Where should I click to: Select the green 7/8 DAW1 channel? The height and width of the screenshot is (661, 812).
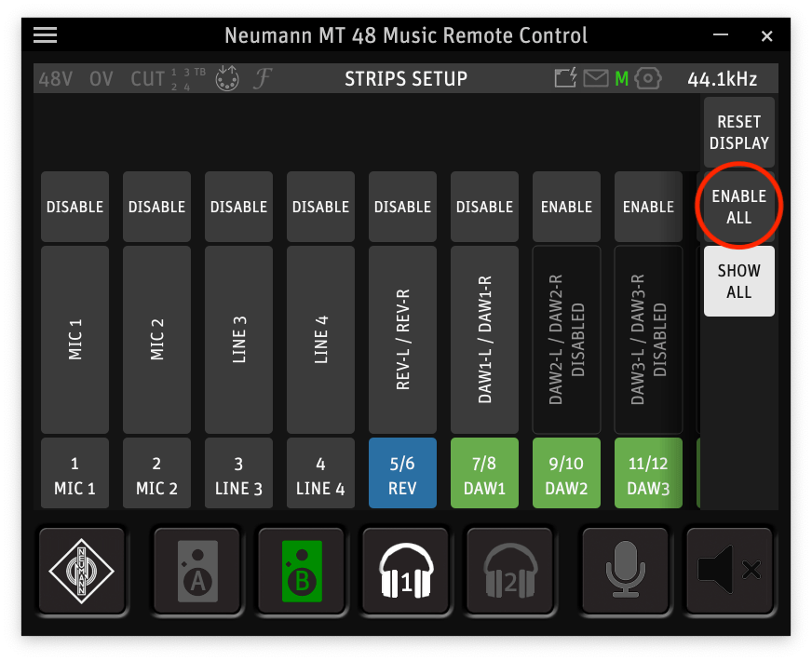[x=484, y=475]
